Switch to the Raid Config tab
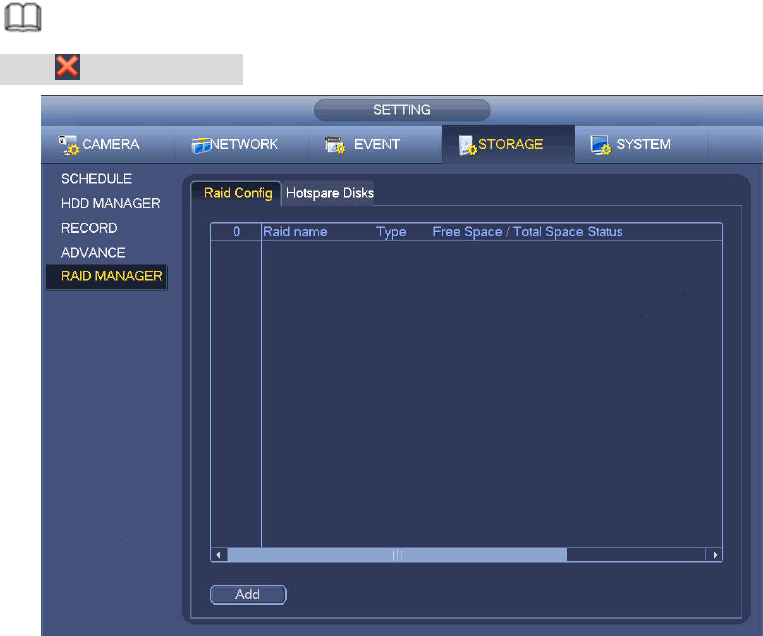 click(x=237, y=193)
